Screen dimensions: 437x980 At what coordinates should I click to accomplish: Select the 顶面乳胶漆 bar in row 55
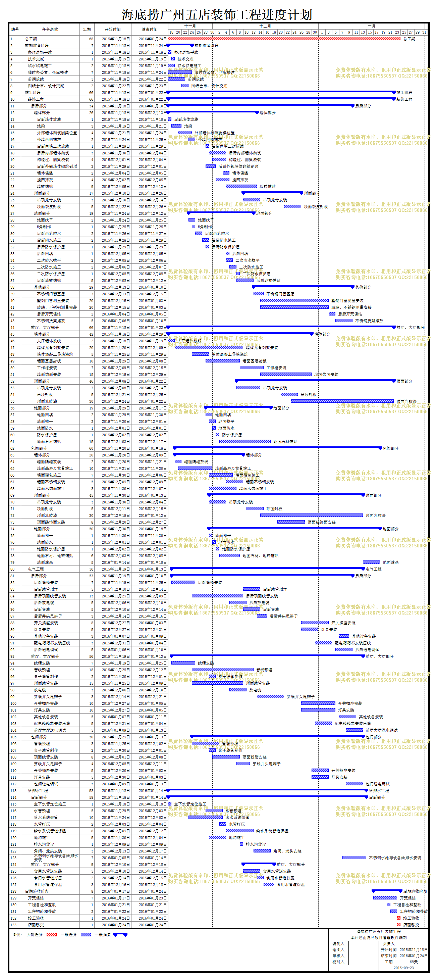tap(342, 401)
